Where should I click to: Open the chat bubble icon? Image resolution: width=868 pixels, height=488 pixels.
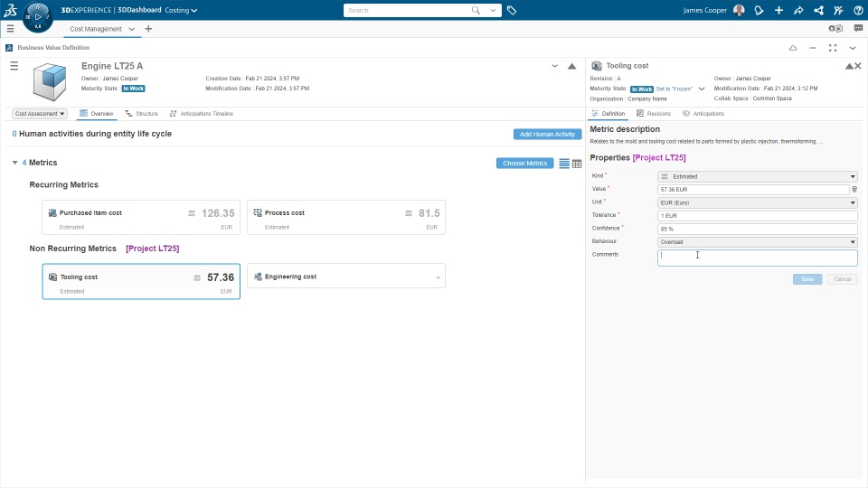[858, 28]
